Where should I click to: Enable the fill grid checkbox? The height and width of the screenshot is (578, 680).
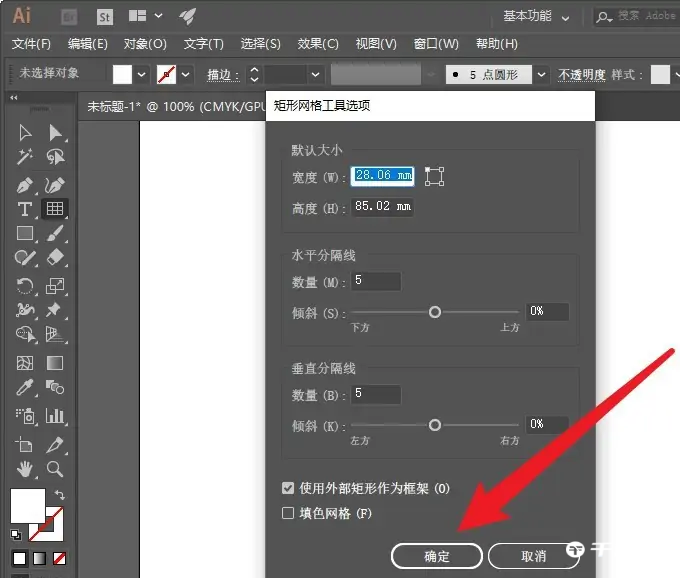click(288, 513)
